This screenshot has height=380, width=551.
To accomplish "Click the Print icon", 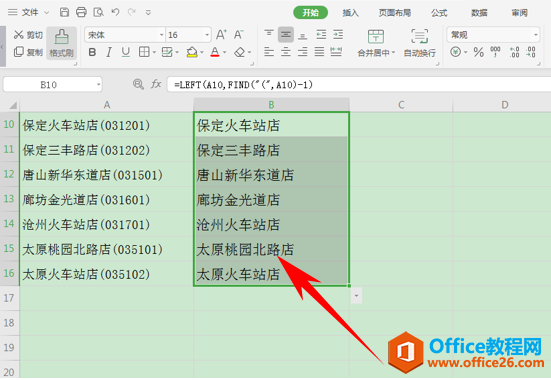I will click(x=81, y=12).
